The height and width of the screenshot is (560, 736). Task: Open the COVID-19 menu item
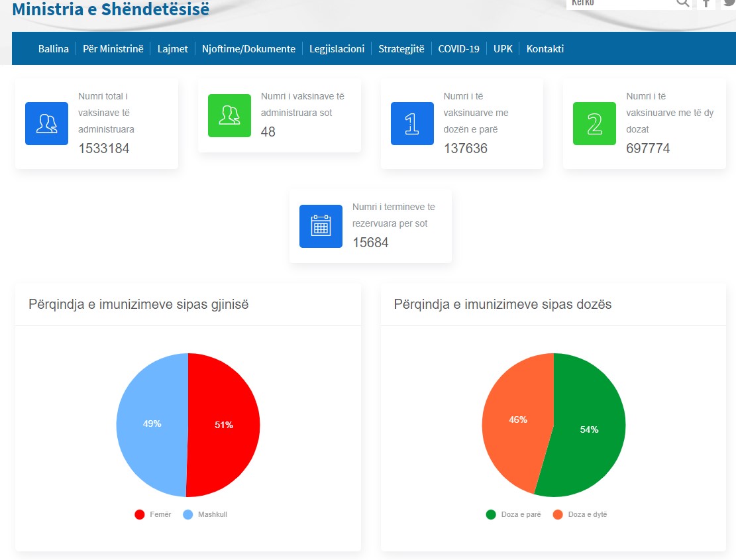(x=458, y=48)
